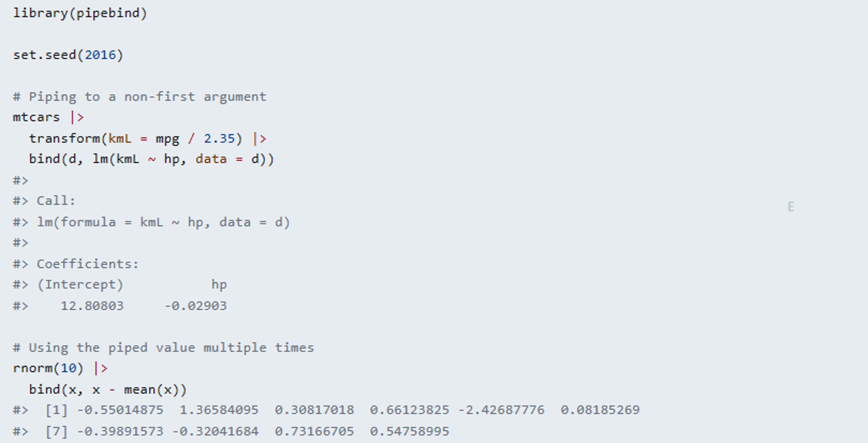This screenshot has width=868, height=443.
Task: Click the hp value -0.02903
Action: tap(195, 306)
